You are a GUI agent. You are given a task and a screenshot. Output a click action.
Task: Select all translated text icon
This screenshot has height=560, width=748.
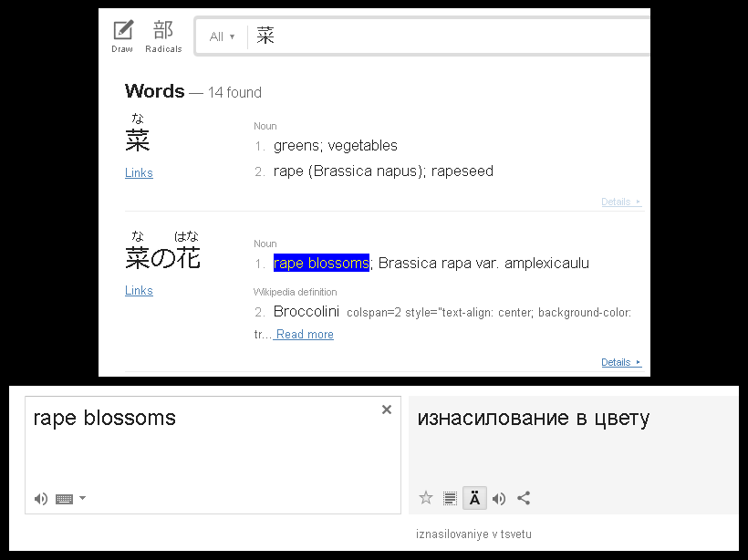pyautogui.click(x=450, y=499)
